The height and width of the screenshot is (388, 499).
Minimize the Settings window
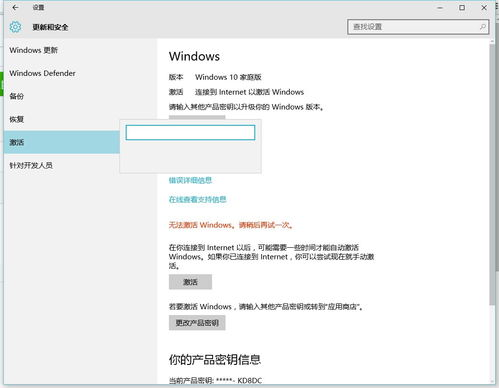[x=440, y=7]
